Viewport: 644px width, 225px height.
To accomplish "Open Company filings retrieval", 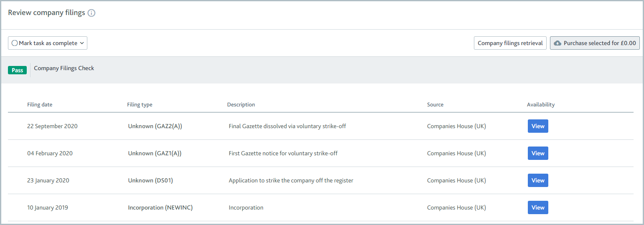I will (510, 43).
